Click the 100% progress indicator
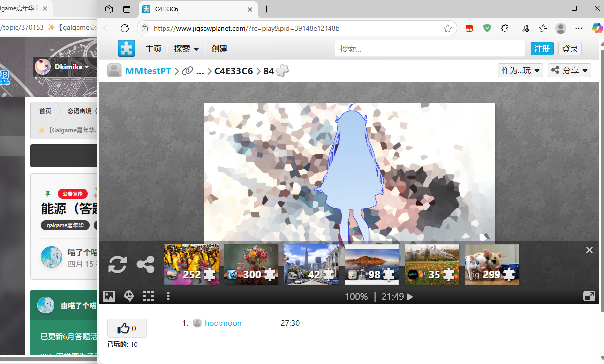Viewport: 604px width, 364px height. [357, 297]
